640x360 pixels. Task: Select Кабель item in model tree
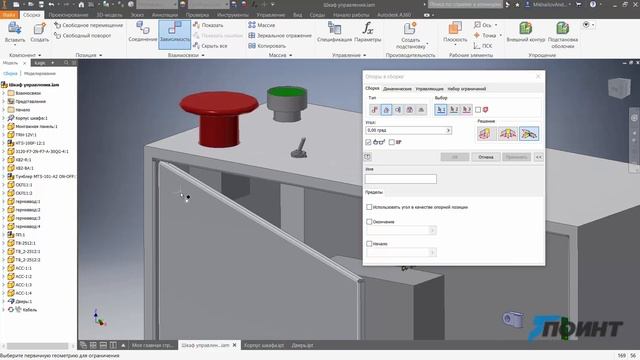pos(29,310)
